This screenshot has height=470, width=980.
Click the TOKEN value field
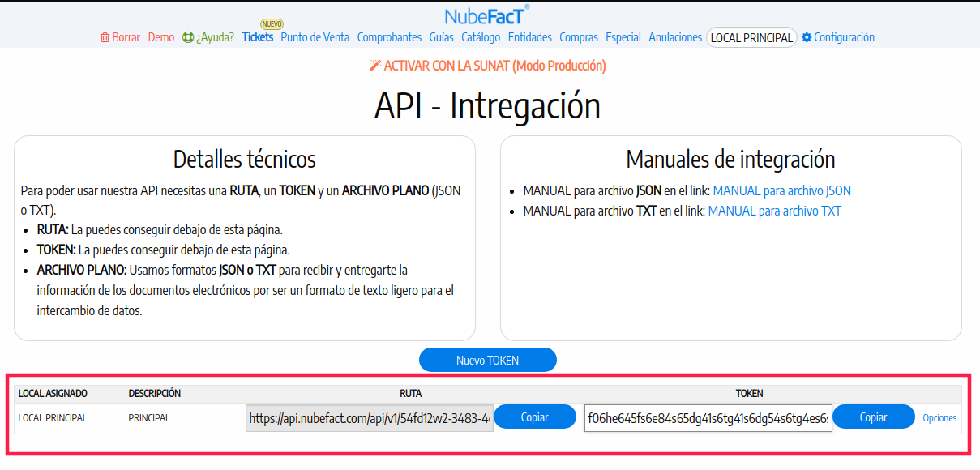(x=708, y=418)
